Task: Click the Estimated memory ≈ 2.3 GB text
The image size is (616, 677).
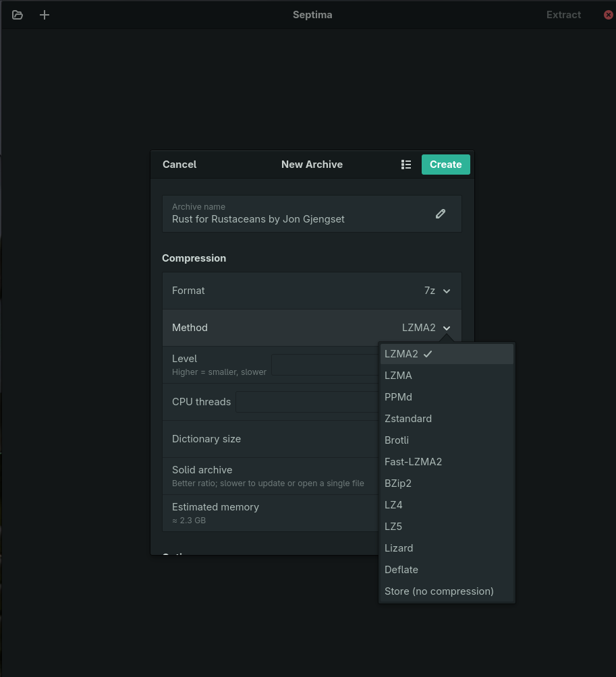Action: [x=215, y=513]
